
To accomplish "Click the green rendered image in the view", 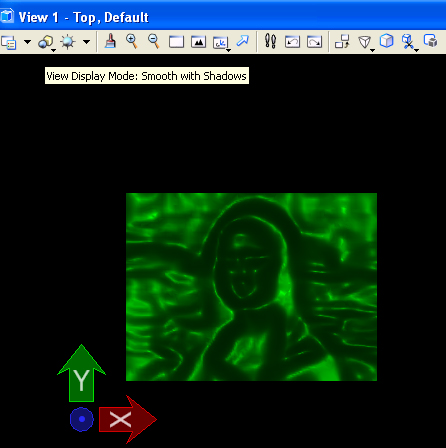I will 251,287.
